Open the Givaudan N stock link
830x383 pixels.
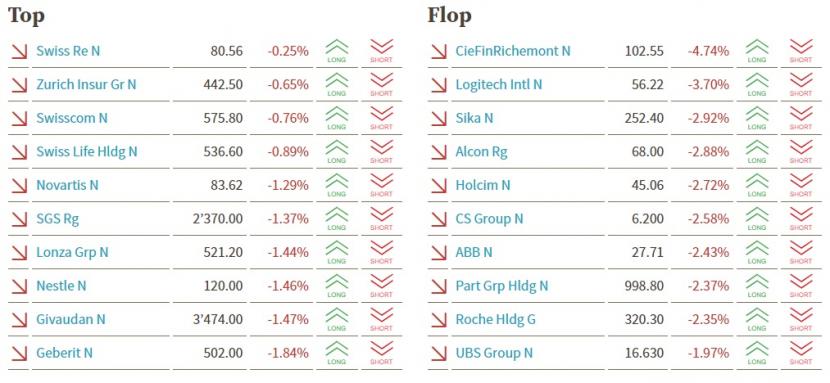click(x=71, y=320)
